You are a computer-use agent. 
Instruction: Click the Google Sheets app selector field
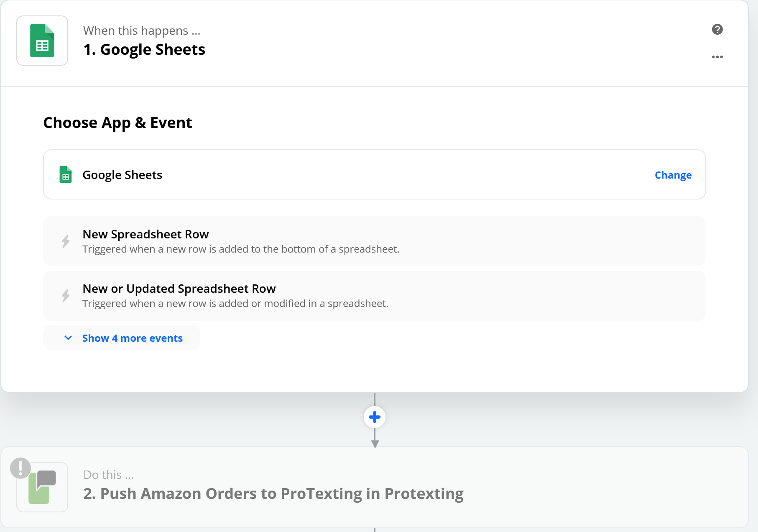click(375, 174)
